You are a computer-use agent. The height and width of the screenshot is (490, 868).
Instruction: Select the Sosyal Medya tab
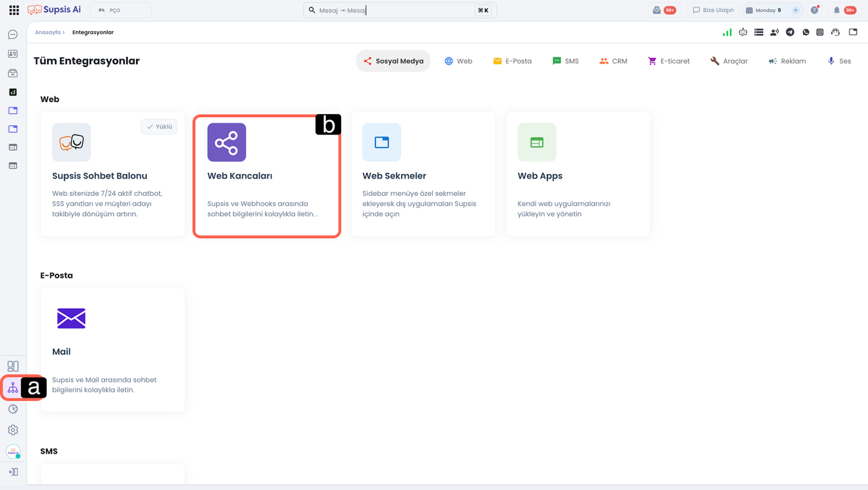point(393,61)
